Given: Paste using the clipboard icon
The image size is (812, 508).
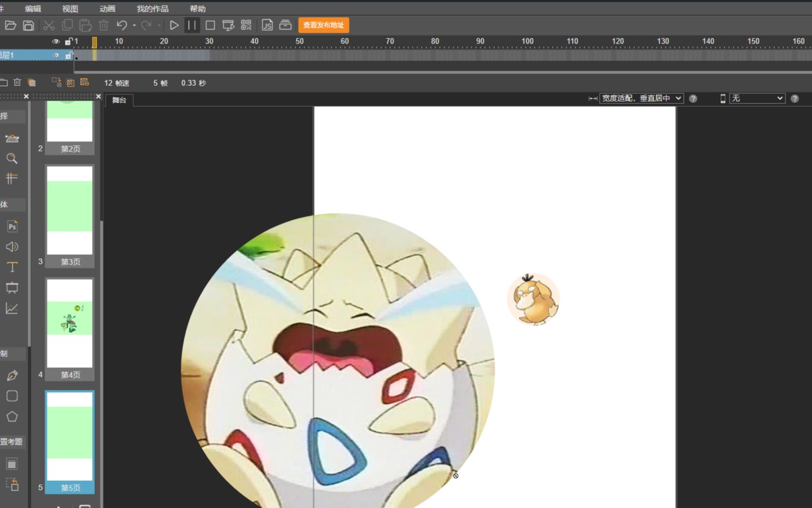Looking at the screenshot, I should (x=85, y=25).
